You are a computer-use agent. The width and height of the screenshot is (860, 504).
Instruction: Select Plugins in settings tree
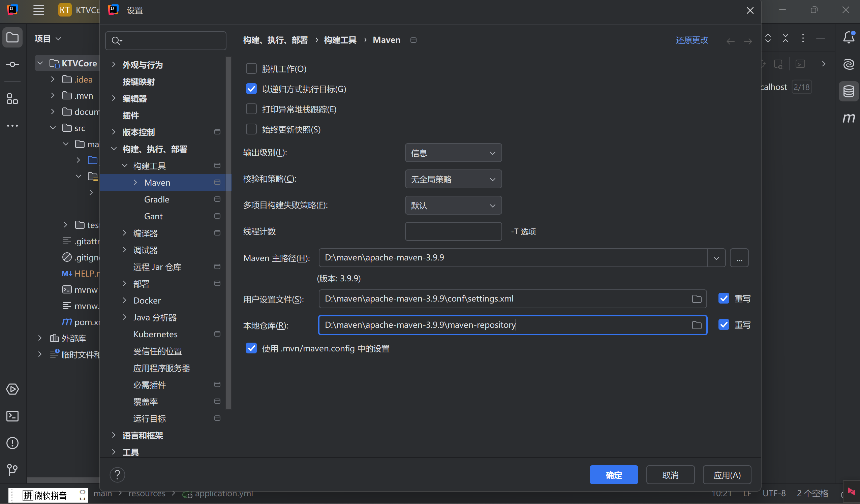(131, 115)
